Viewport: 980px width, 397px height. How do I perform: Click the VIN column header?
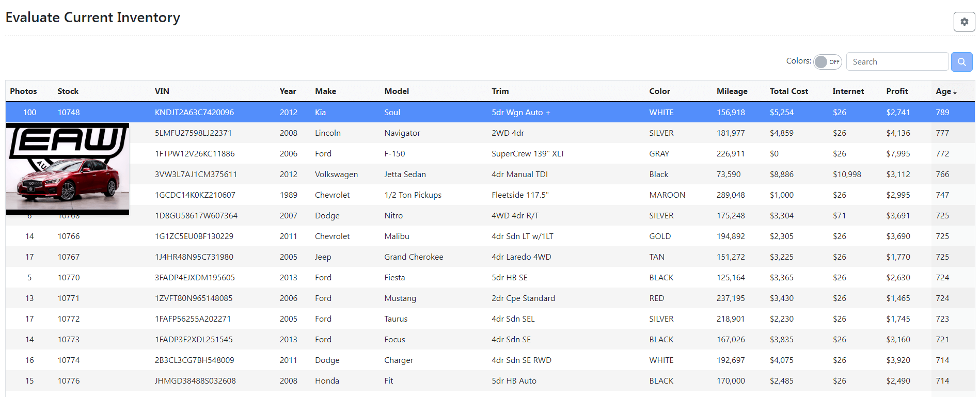pyautogui.click(x=162, y=91)
